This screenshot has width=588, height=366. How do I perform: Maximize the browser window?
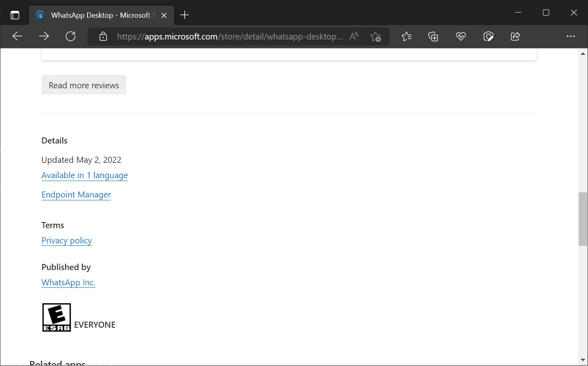pyautogui.click(x=546, y=12)
